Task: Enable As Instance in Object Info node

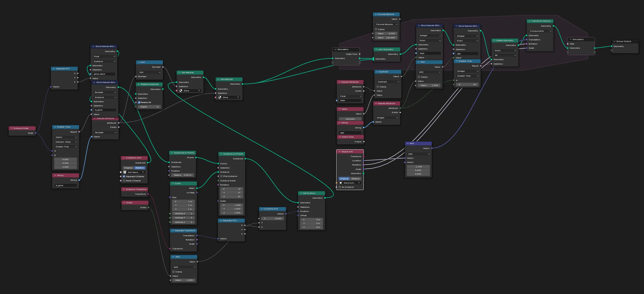Action: click(x=341, y=187)
